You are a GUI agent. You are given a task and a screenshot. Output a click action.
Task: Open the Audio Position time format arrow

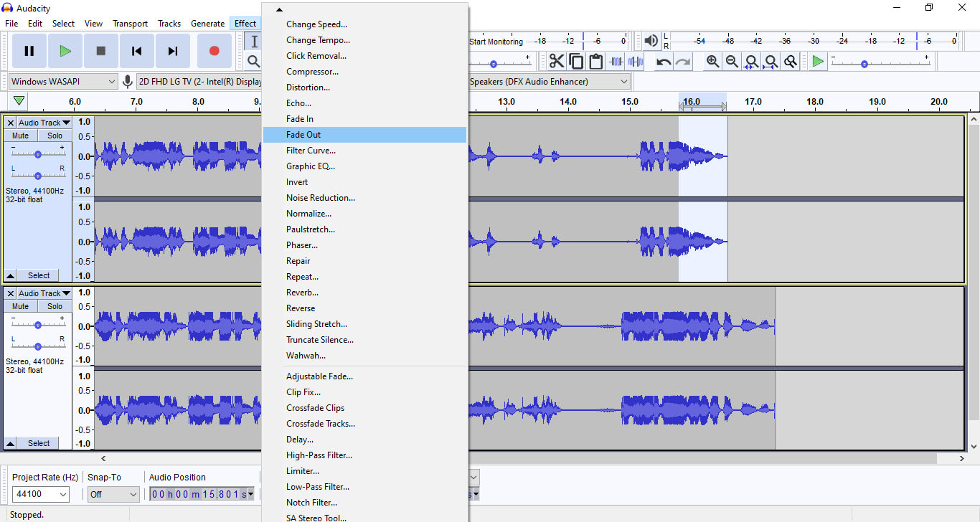251,494
